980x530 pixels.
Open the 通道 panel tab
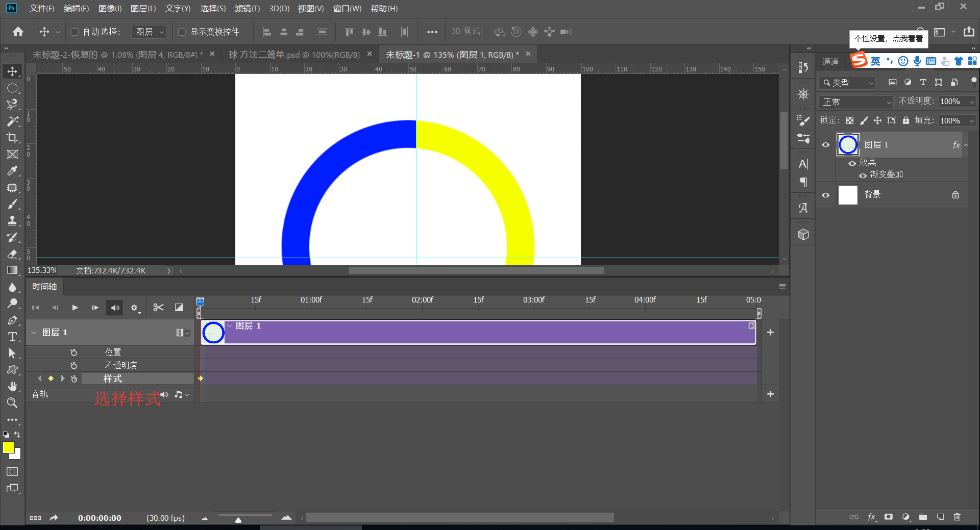830,62
